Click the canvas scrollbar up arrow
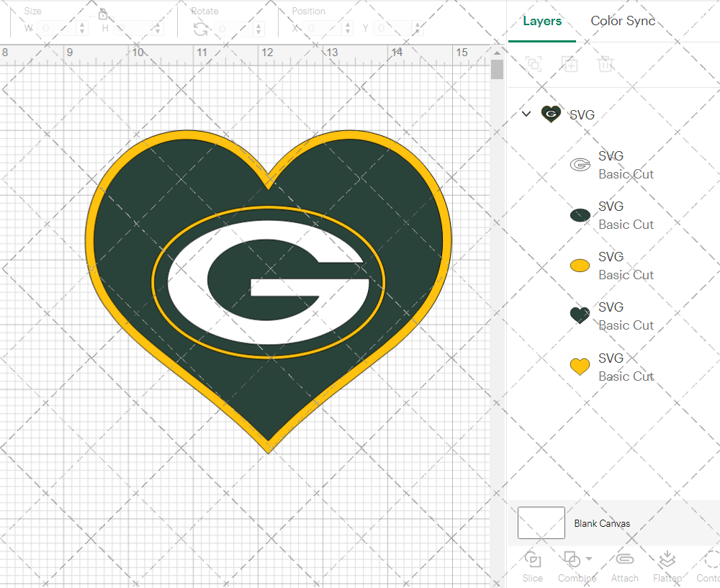Viewport: 720px width, 588px height. pyautogui.click(x=497, y=53)
